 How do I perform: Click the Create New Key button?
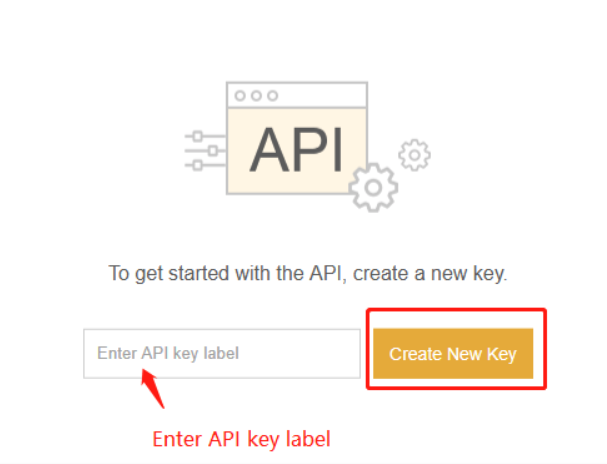click(453, 354)
